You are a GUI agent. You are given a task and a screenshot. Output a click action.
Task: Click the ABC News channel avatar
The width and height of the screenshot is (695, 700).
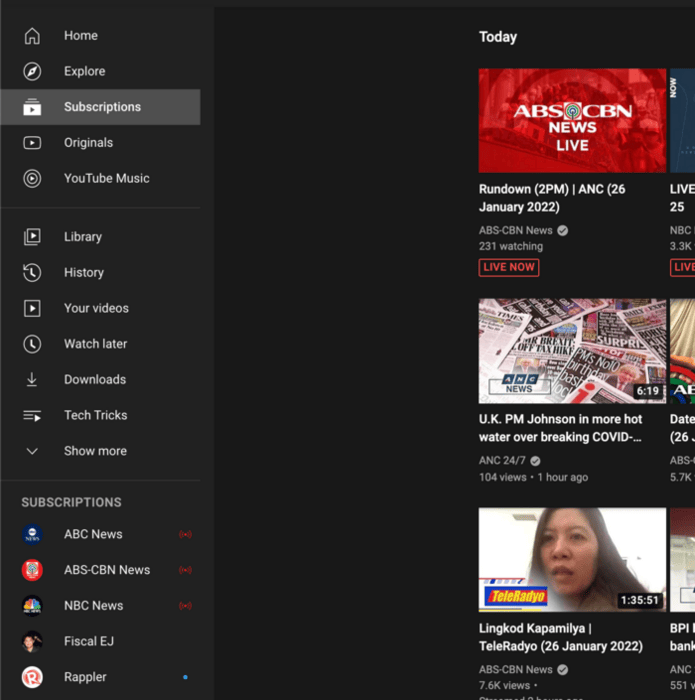pos(32,534)
